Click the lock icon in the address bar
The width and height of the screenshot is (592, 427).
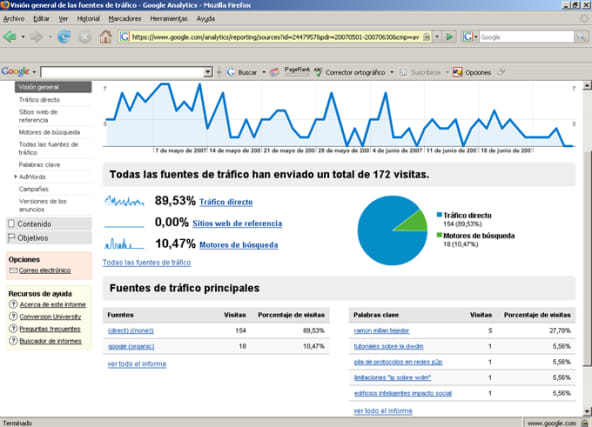pyautogui.click(x=426, y=37)
